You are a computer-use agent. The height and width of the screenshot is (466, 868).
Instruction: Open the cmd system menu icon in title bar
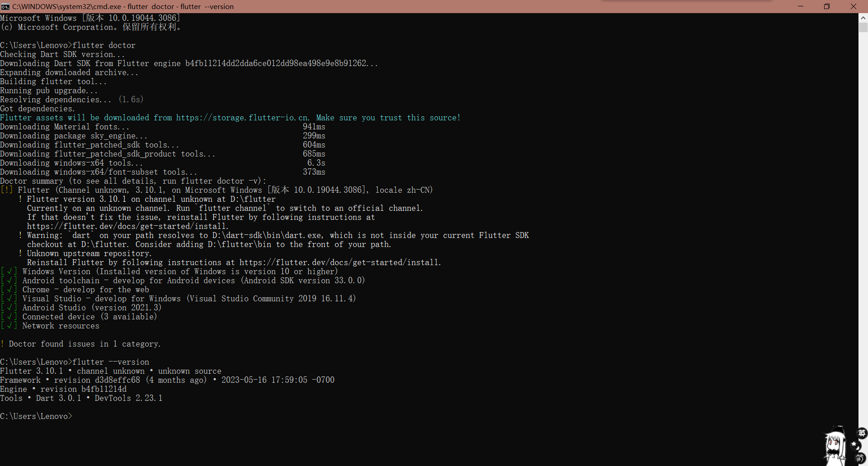pos(5,6)
